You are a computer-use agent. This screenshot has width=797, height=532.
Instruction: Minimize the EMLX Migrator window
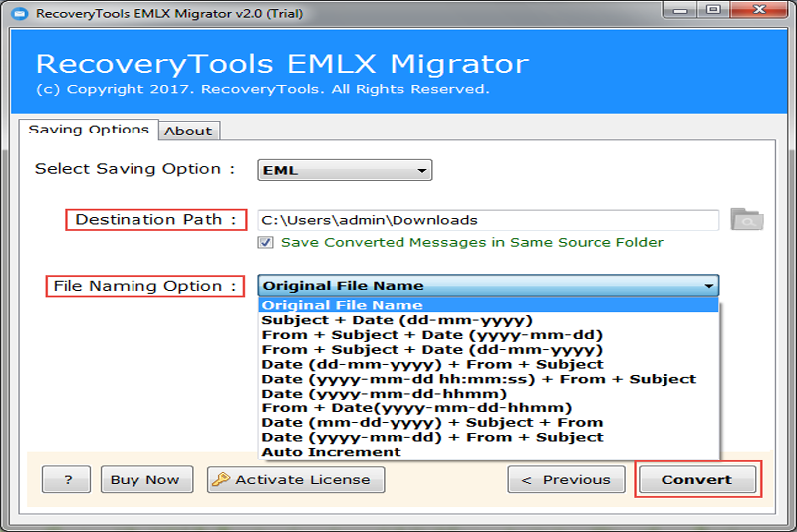(x=680, y=10)
